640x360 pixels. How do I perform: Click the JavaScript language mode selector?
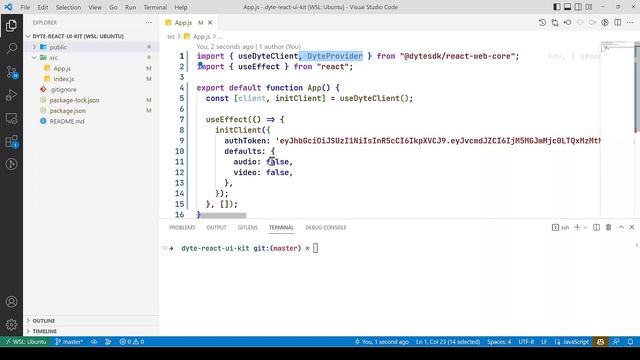pyautogui.click(x=572, y=342)
